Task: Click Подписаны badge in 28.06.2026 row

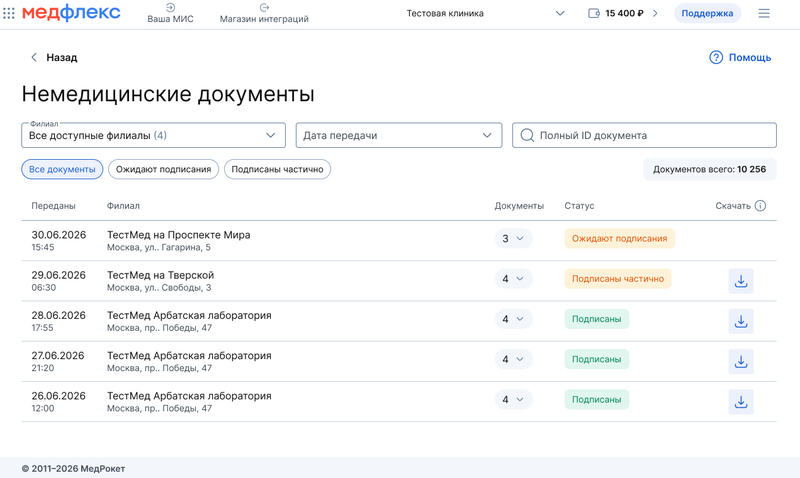Action: (x=596, y=319)
